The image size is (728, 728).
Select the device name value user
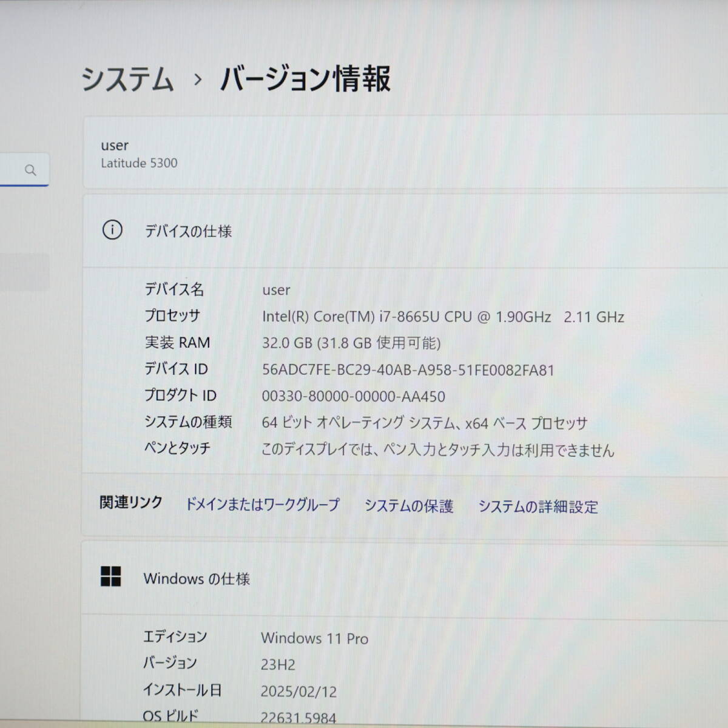[x=276, y=290]
